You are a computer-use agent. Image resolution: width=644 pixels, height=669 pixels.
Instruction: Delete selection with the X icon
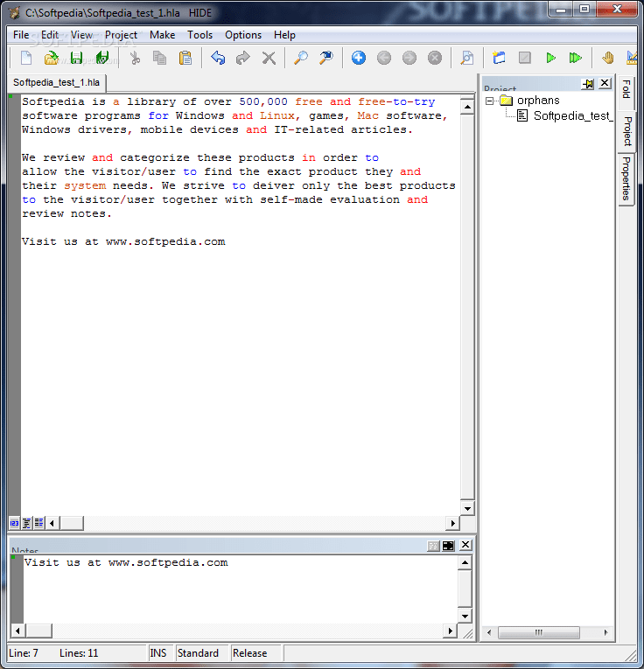tap(269, 58)
